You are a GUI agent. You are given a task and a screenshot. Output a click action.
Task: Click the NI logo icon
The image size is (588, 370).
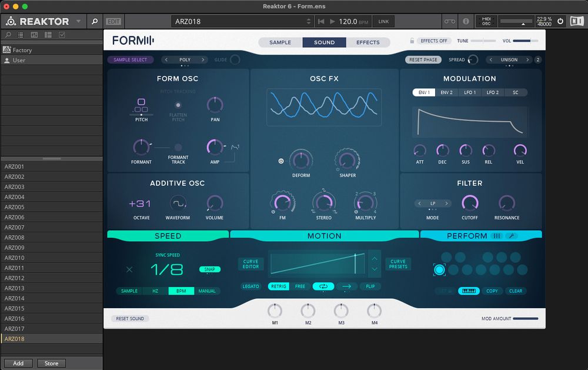[577, 21]
